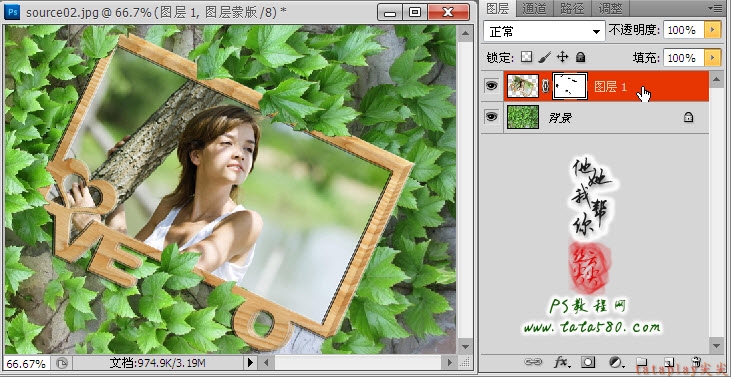Click the lock all padlock icon

pos(580,57)
